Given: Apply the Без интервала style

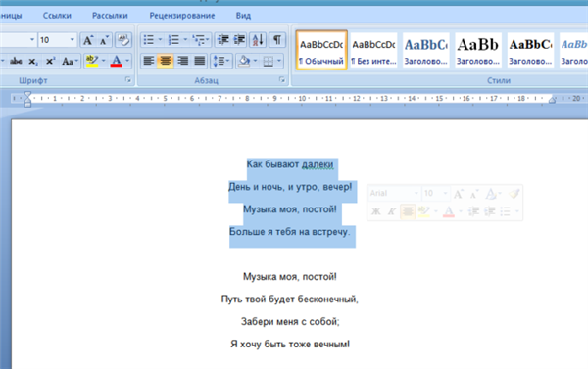Looking at the screenshot, I should pos(374,51).
